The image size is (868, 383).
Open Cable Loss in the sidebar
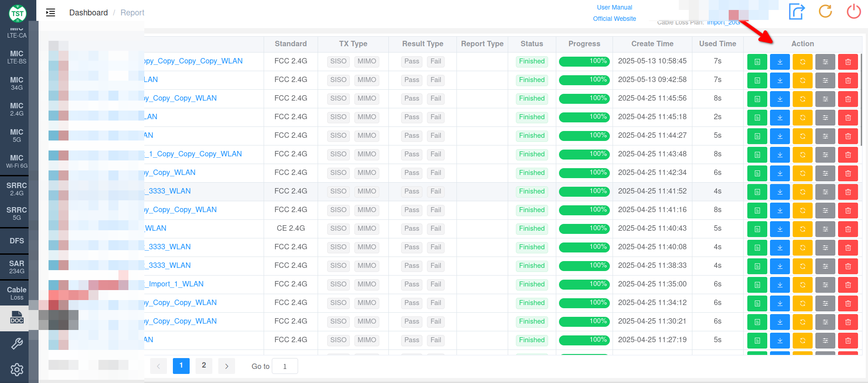tap(17, 293)
